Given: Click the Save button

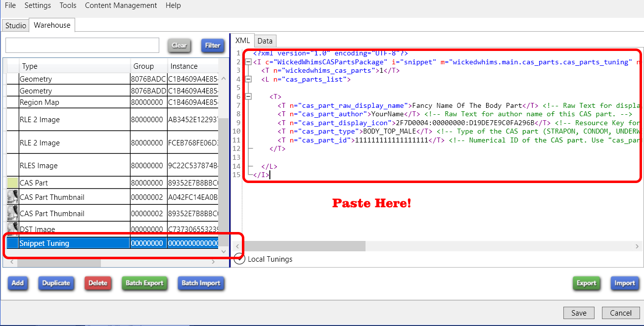Looking at the screenshot, I should pyautogui.click(x=579, y=313).
